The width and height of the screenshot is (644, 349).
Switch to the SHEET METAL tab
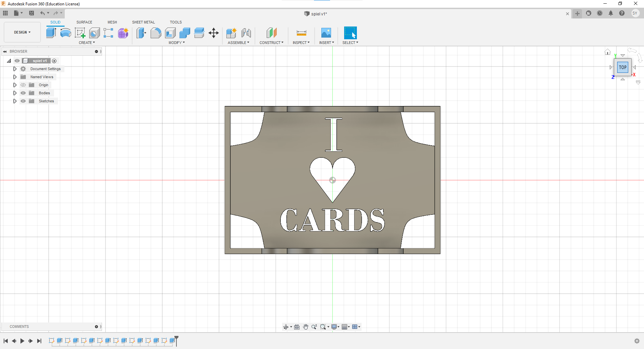143,22
